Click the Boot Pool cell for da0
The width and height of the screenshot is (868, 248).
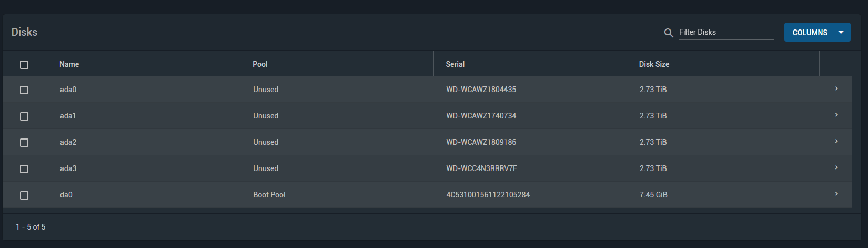(269, 195)
